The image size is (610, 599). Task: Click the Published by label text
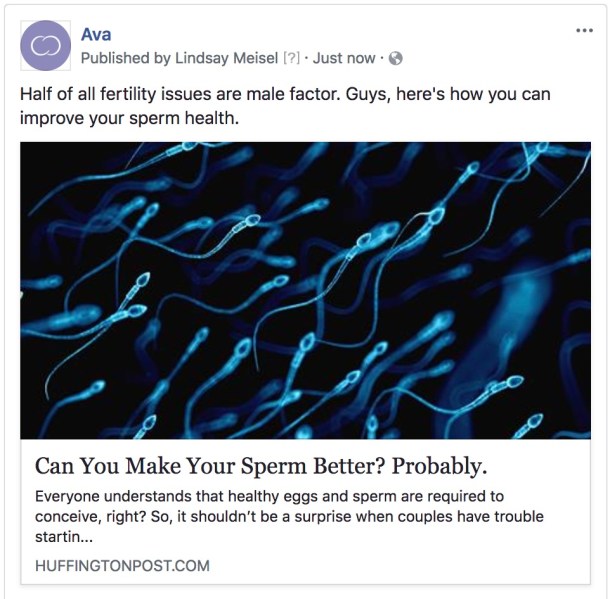click(x=126, y=58)
